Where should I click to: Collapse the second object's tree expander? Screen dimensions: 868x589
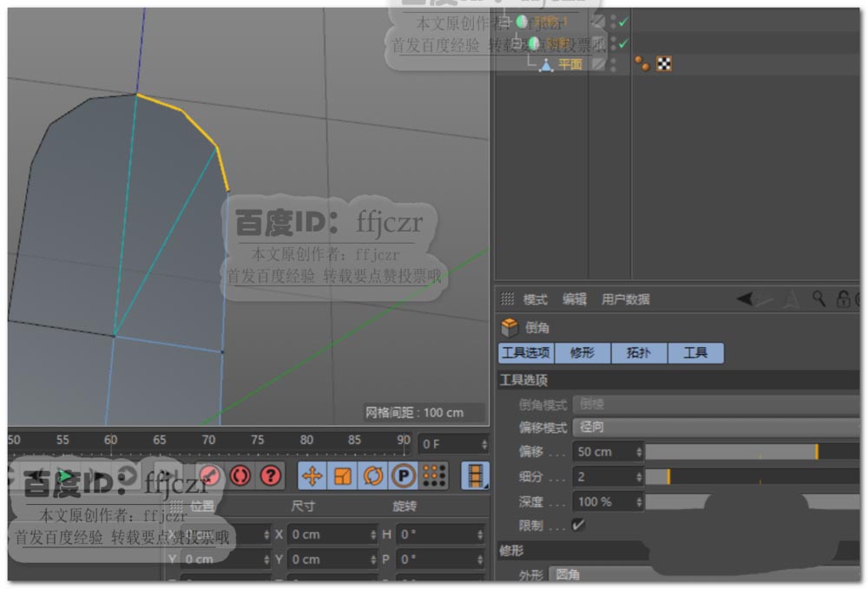click(516, 43)
